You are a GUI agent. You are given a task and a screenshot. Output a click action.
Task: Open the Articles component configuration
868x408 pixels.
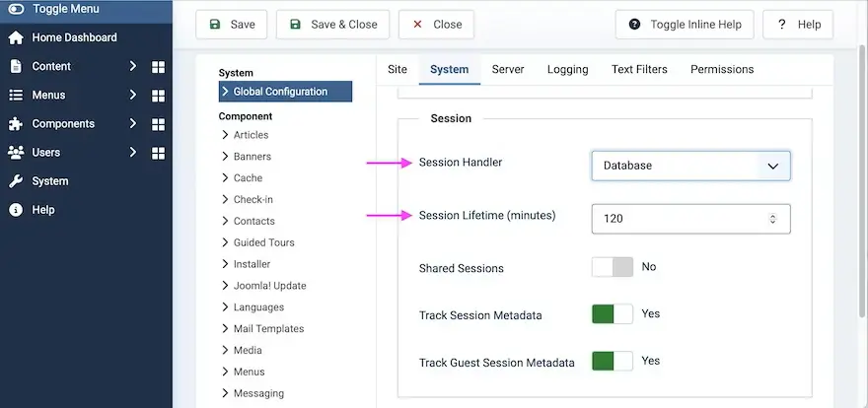(x=251, y=135)
